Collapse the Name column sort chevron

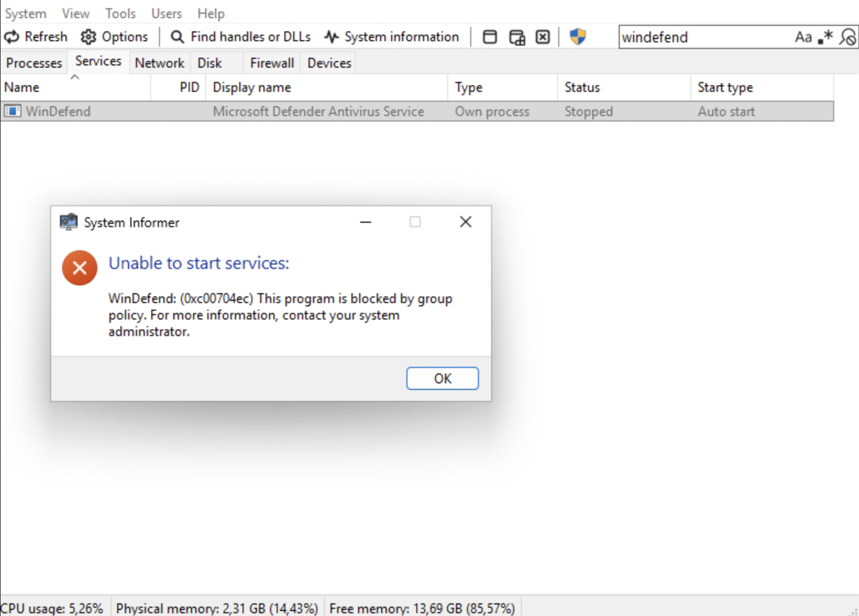(x=75, y=77)
